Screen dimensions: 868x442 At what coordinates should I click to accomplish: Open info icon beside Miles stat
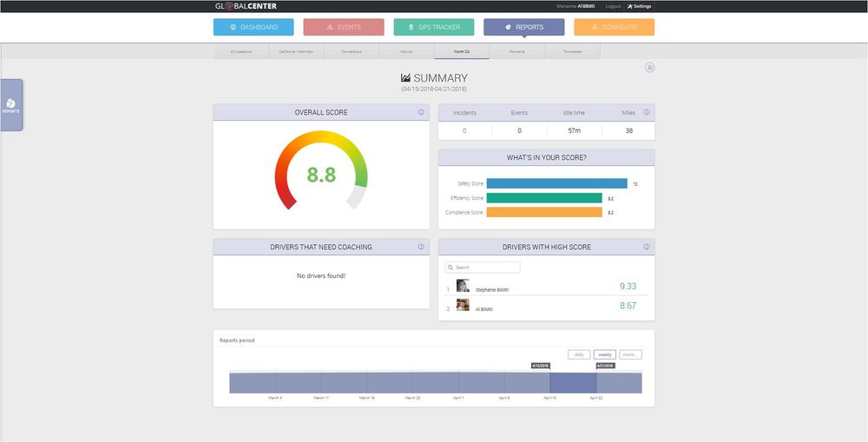click(647, 112)
